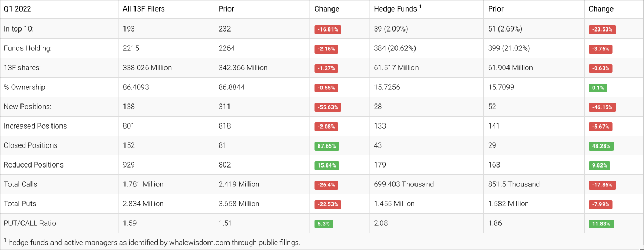644x250 pixels.
Task: Click the "All 13F Filers" column header
Action: [143, 9]
